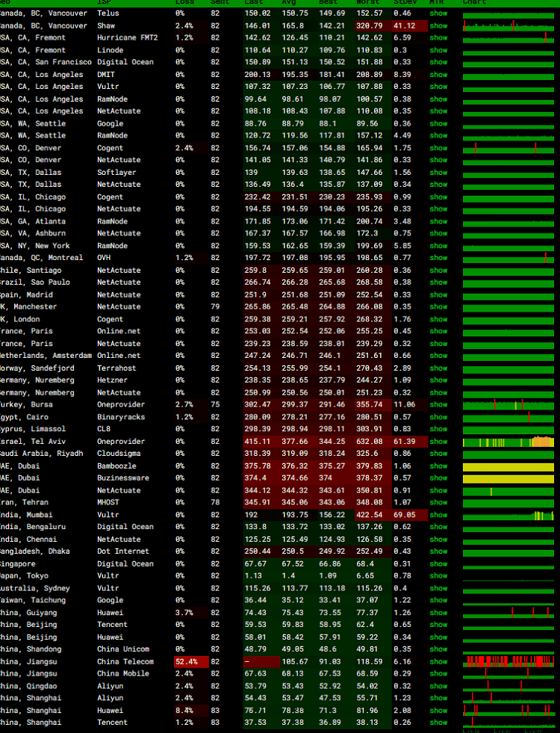Click show in the OVH Montreal row
Image resolution: width=560 pixels, height=733 pixels.
[x=438, y=258]
